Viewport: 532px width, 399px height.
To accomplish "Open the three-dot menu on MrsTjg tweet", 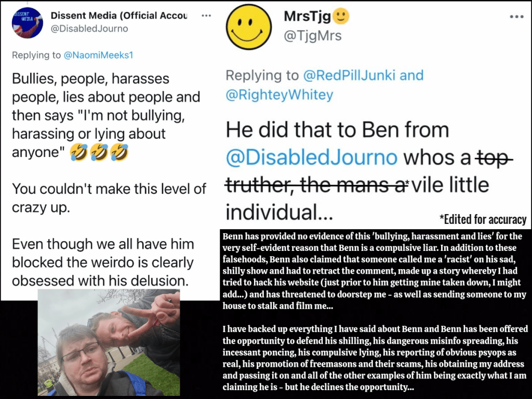I will click(517, 17).
